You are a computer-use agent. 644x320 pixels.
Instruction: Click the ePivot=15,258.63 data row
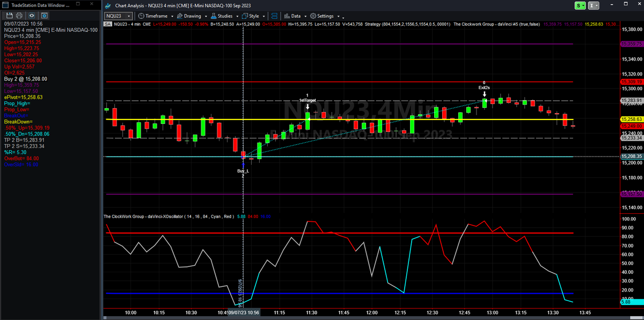pos(24,98)
